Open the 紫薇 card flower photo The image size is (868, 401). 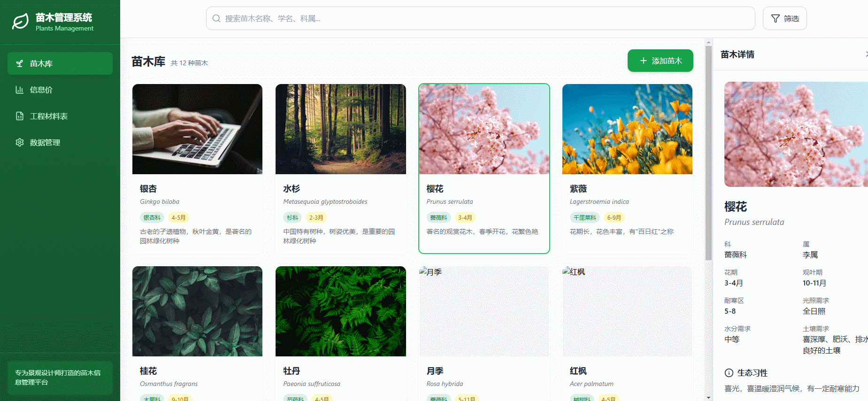point(627,129)
